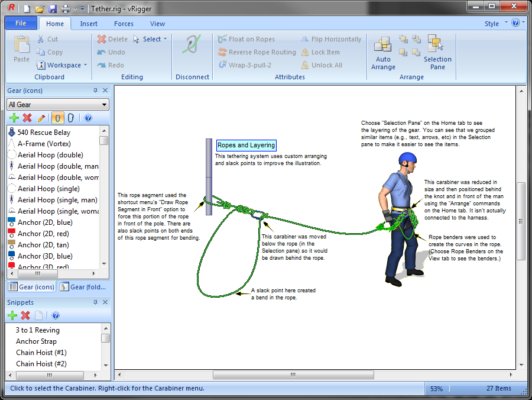The height and width of the screenshot is (400, 532).
Task: Switch to the Forces ribbon tab
Action: [x=124, y=24]
